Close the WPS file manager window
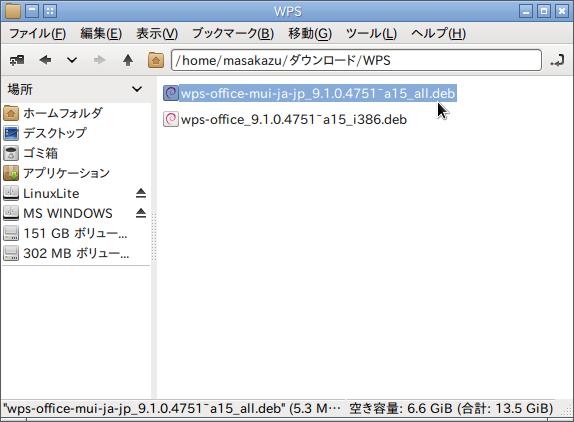 pos(562,11)
